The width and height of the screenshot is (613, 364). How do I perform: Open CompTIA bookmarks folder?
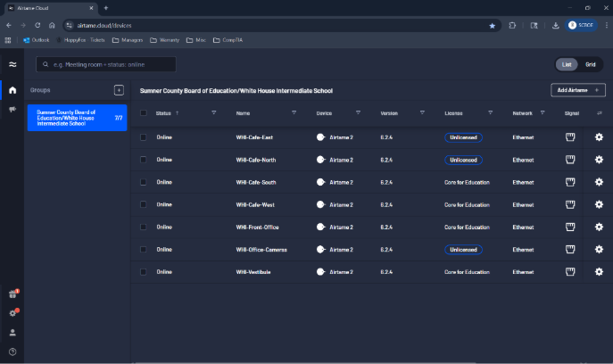pos(228,40)
